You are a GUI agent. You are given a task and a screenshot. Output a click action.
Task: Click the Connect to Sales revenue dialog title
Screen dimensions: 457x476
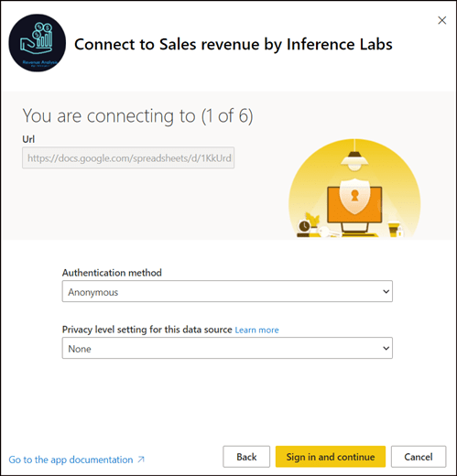pos(234,45)
